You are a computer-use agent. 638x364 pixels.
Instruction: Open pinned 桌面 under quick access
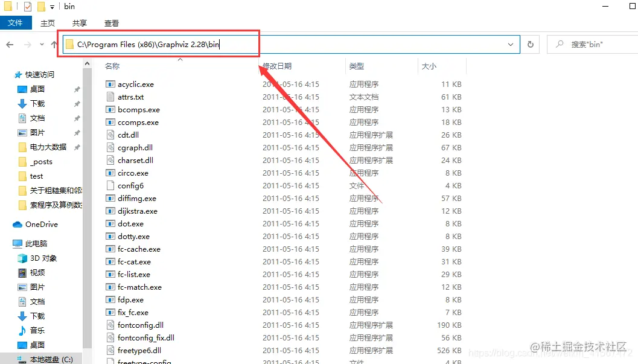[37, 89]
